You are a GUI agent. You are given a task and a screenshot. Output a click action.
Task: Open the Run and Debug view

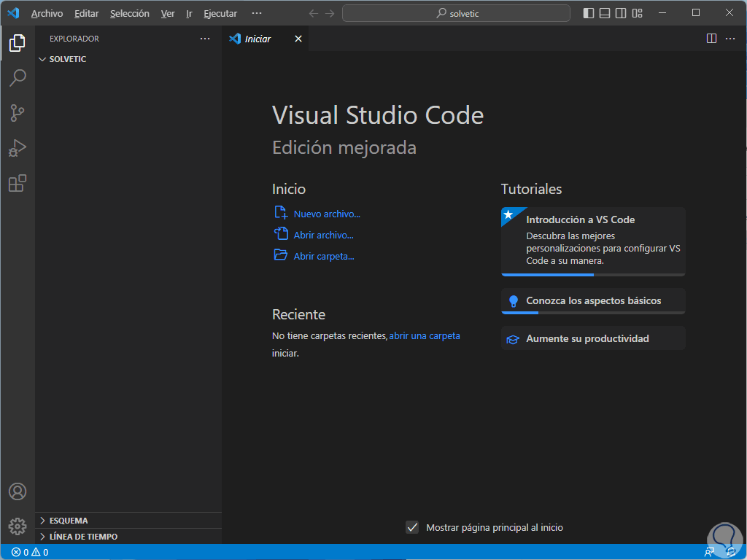tap(18, 148)
